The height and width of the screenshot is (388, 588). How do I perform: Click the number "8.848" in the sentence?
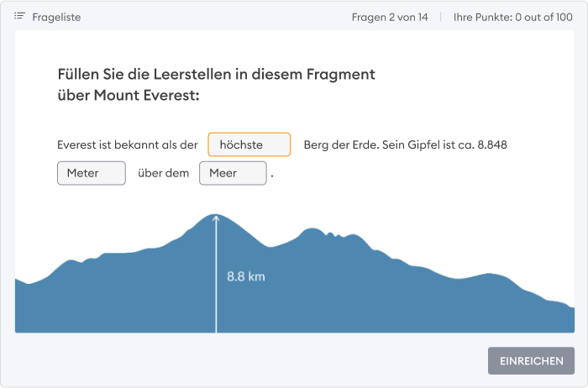tap(492, 144)
